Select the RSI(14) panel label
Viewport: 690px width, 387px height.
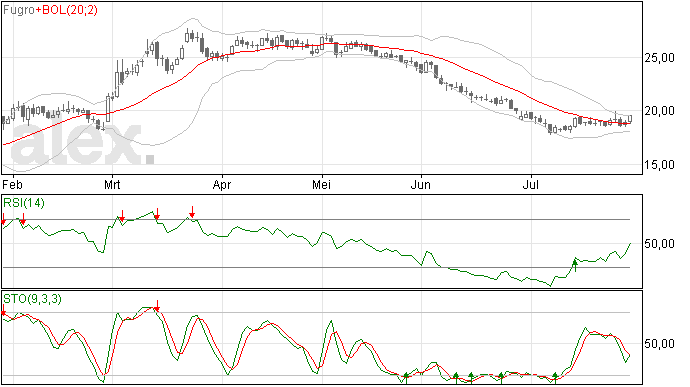24,203
